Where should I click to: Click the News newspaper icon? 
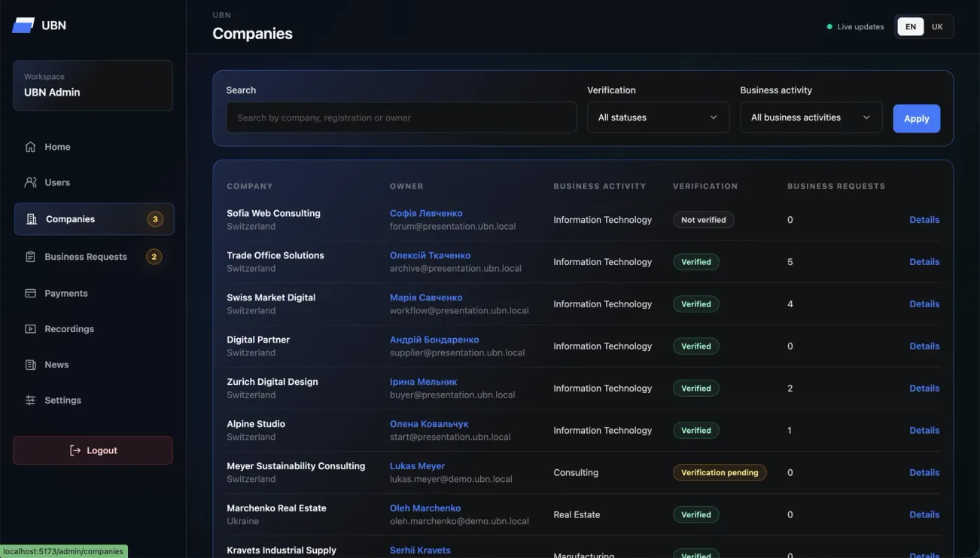(30, 364)
